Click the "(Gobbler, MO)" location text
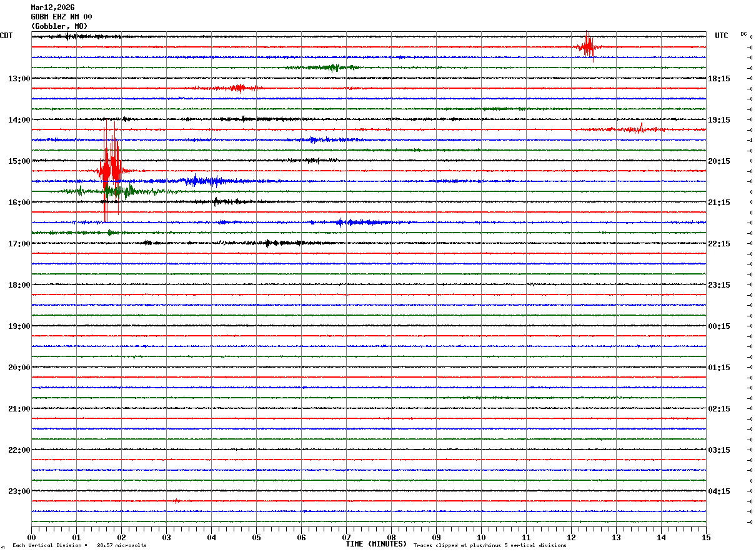This screenshot has width=756, height=554. pos(59,26)
